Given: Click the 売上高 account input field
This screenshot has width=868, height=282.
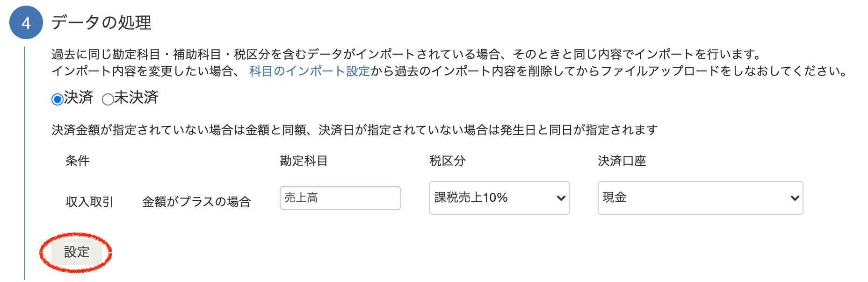Looking at the screenshot, I should tap(340, 198).
